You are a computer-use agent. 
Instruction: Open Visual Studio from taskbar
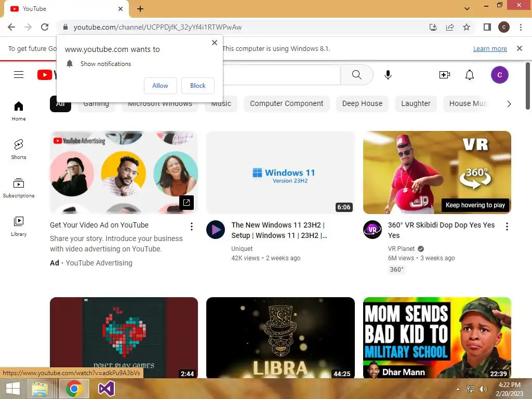(x=106, y=389)
